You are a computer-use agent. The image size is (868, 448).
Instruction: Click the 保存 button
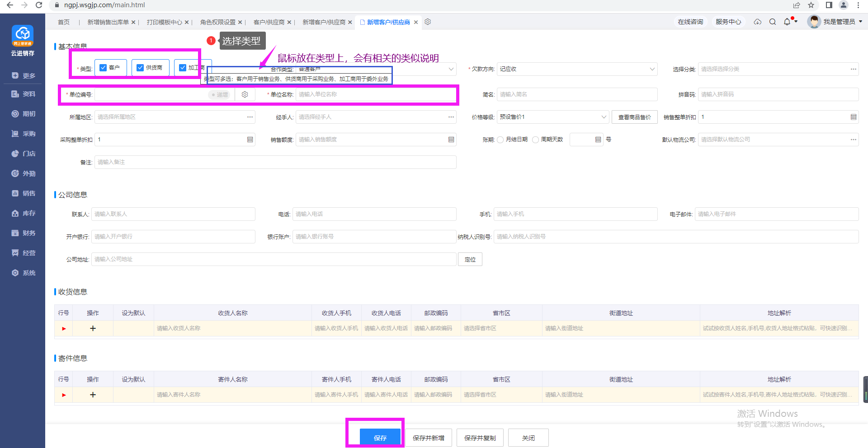(x=380, y=438)
